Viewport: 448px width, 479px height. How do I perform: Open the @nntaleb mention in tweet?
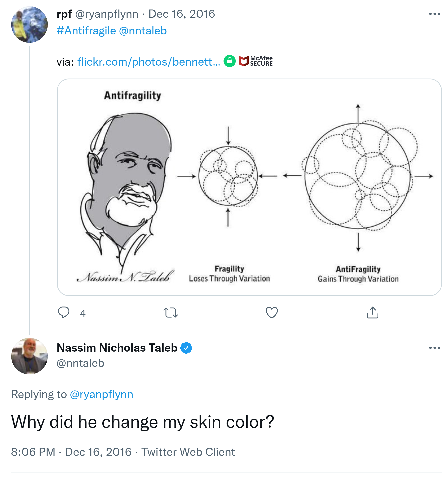[x=143, y=31]
